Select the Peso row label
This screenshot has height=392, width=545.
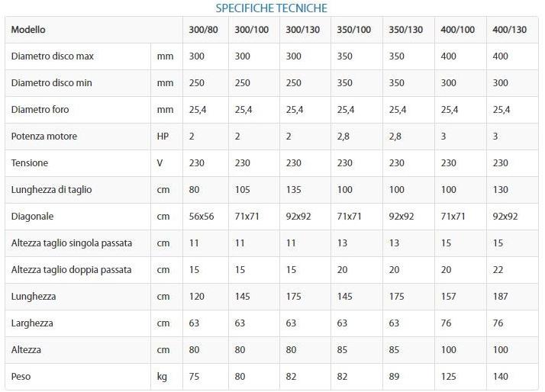point(21,377)
